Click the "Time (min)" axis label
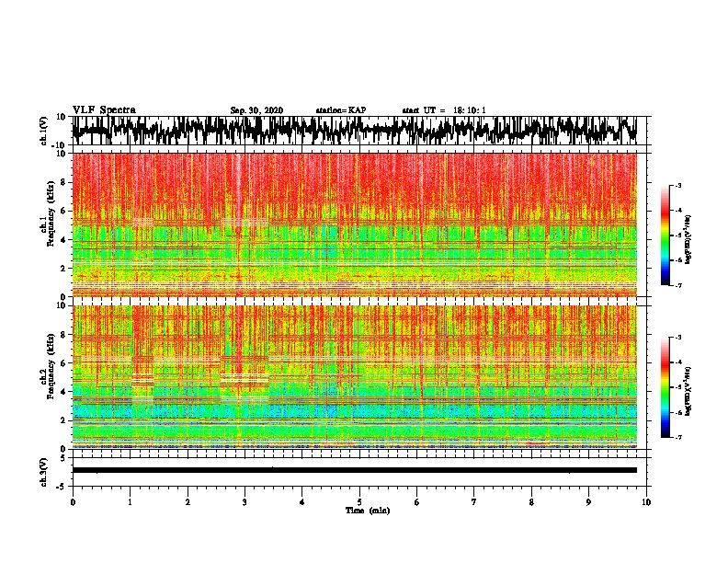Viewport: 728px width, 563px height. coord(368,511)
